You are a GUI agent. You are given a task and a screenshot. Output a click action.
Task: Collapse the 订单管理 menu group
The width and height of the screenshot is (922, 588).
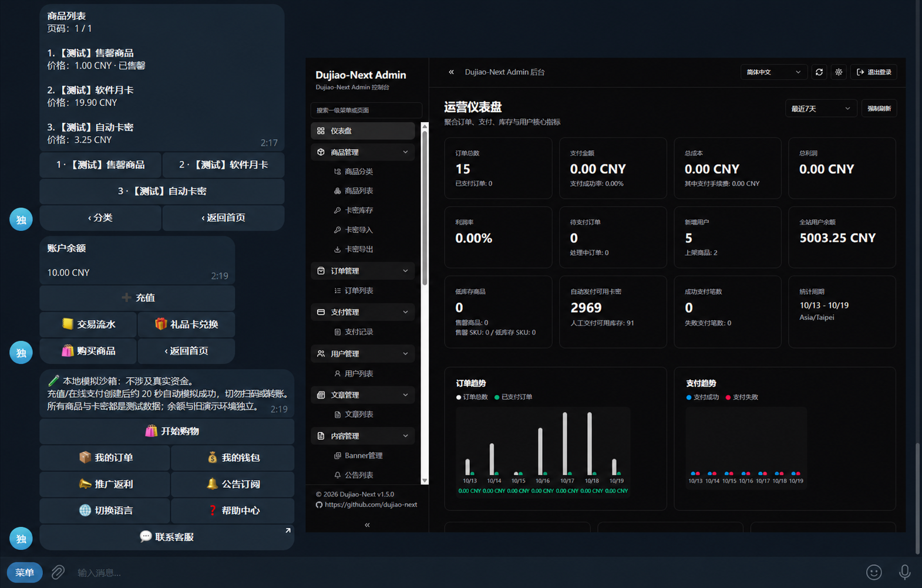[363, 271]
